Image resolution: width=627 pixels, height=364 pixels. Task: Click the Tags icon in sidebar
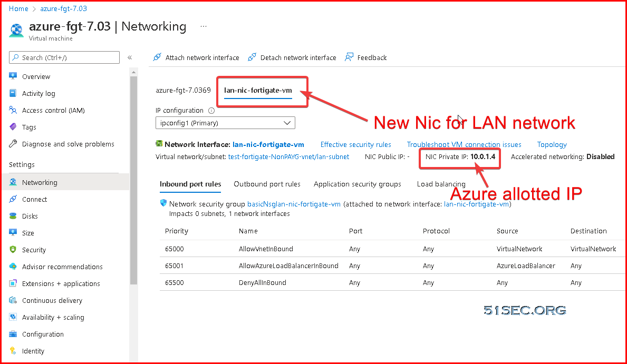pyautogui.click(x=13, y=126)
